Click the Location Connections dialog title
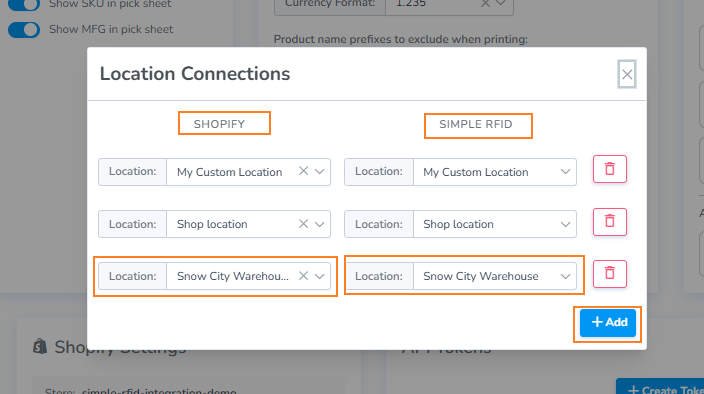The height and width of the screenshot is (394, 704). coord(195,74)
